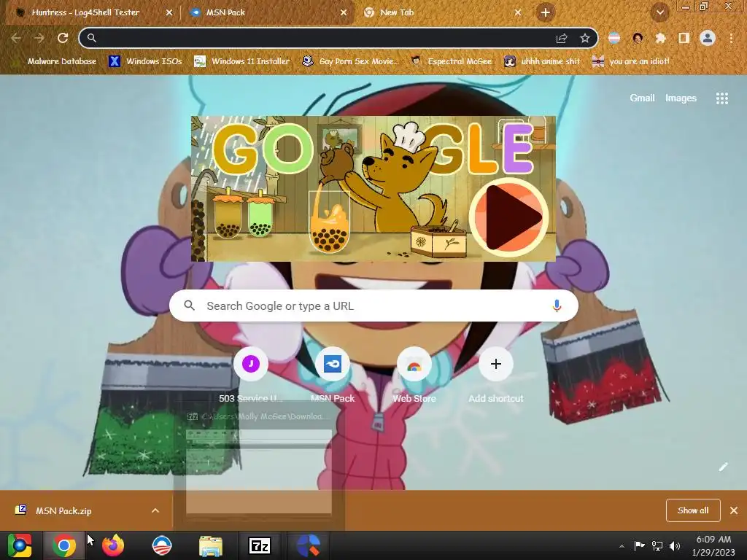Click Show all downloads

693,510
